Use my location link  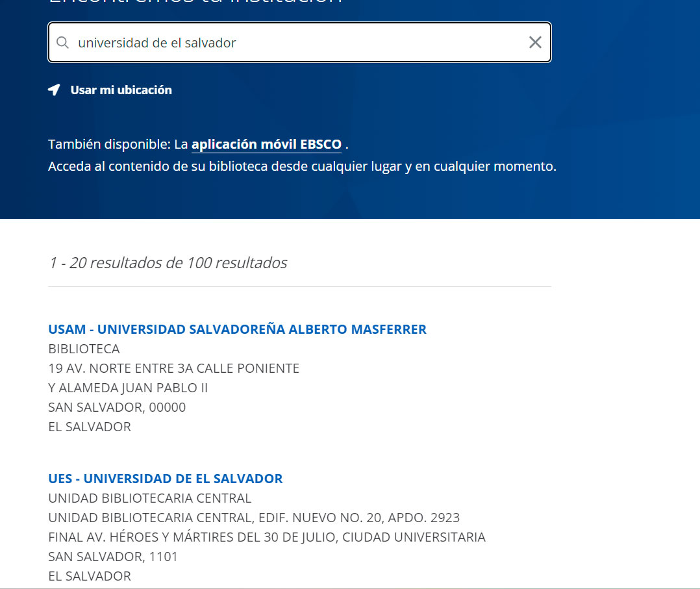121,90
